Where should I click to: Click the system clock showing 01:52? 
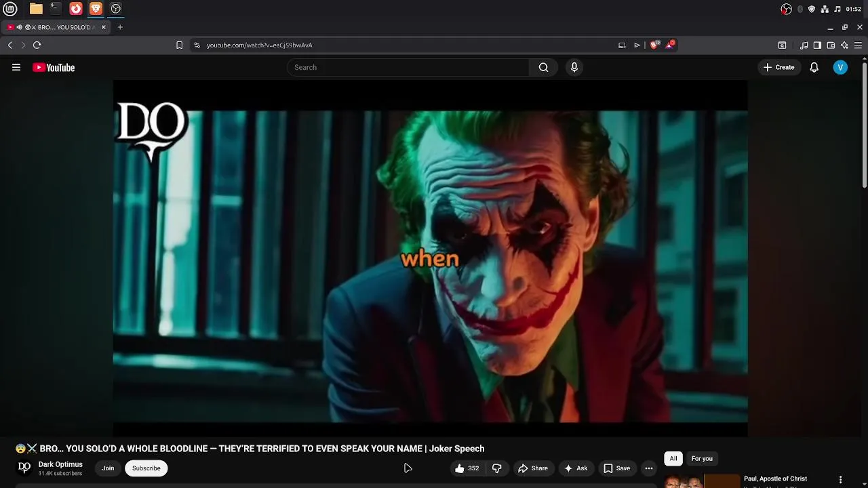point(854,9)
